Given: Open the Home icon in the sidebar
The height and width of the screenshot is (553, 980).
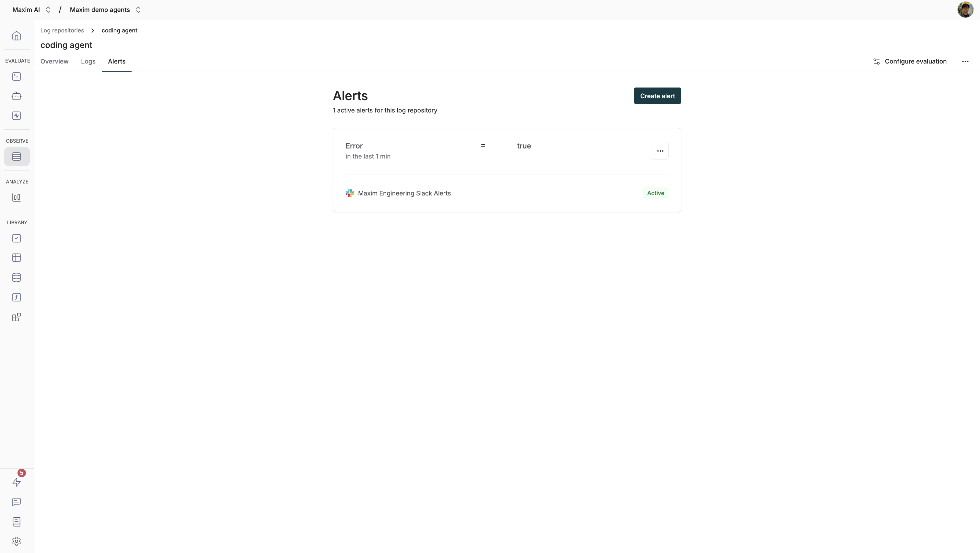Looking at the screenshot, I should pos(16,35).
